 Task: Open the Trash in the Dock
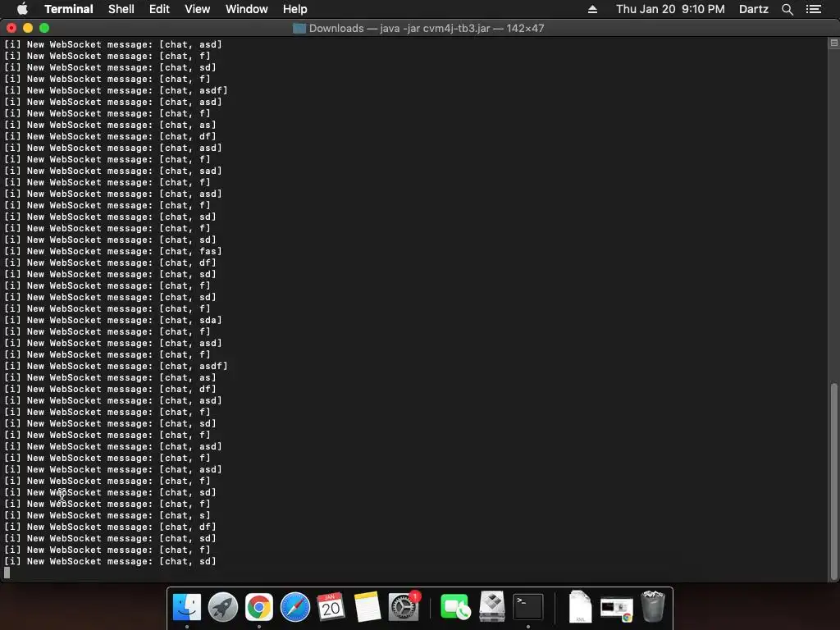(x=653, y=607)
